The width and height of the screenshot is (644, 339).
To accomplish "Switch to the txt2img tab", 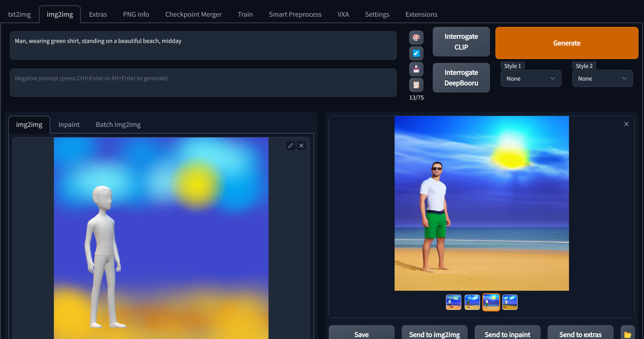I will click(x=20, y=14).
